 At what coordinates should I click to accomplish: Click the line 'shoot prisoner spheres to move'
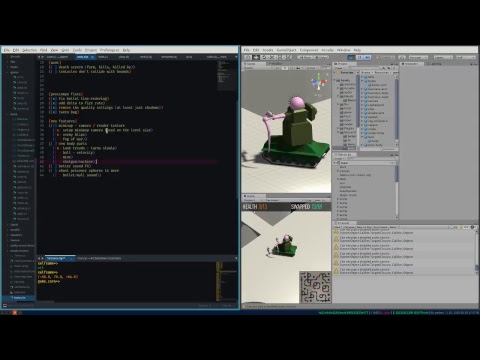click(x=89, y=171)
